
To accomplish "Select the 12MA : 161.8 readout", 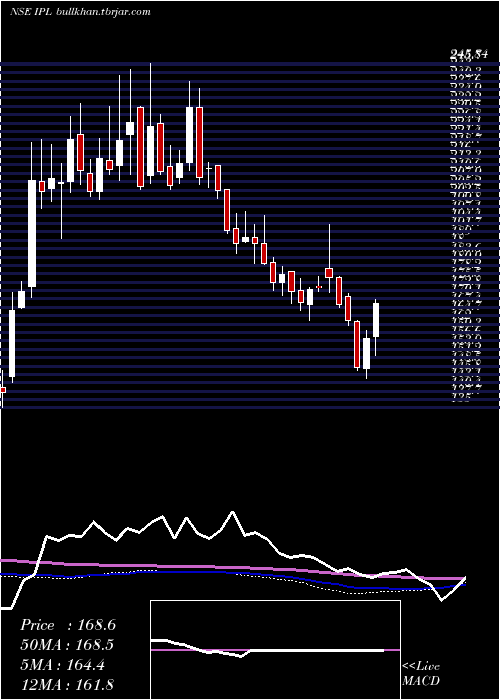I will (67, 684).
